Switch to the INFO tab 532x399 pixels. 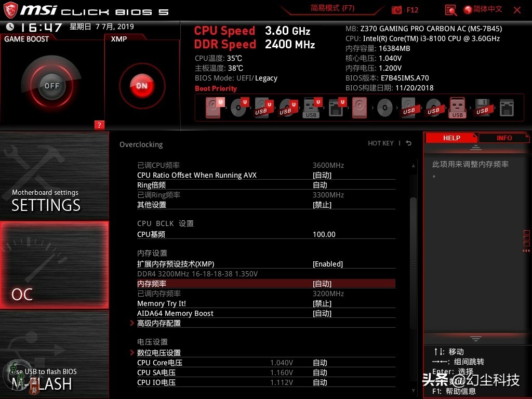[504, 138]
